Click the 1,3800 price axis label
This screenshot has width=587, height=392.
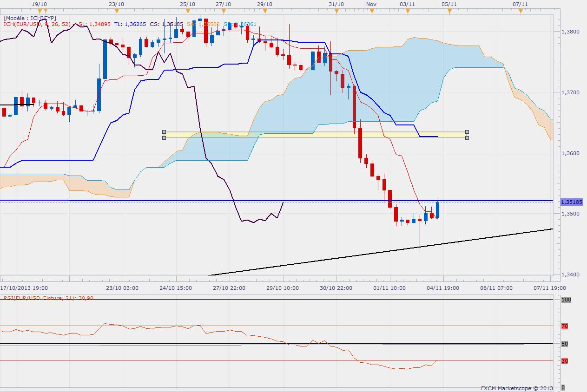click(571, 32)
